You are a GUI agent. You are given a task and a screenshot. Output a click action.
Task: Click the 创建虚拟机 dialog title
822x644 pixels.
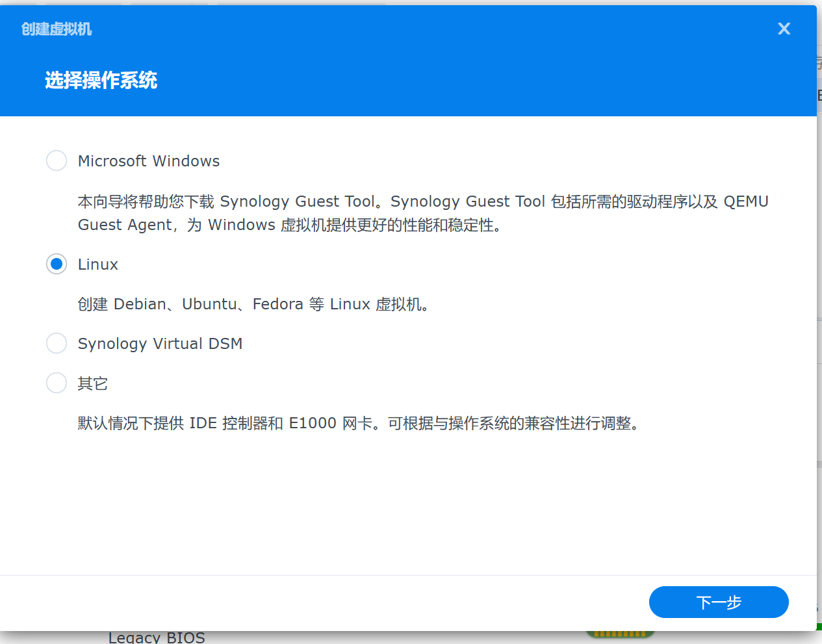point(57,29)
